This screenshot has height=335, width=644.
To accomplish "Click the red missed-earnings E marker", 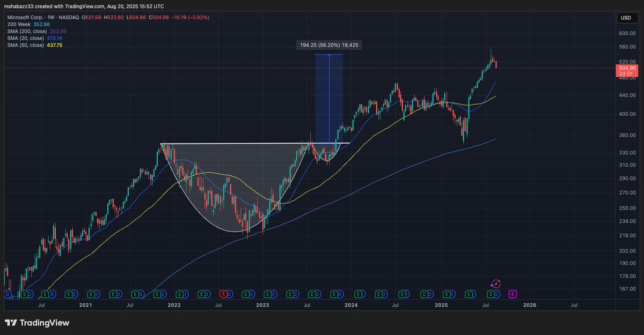I will [223, 294].
